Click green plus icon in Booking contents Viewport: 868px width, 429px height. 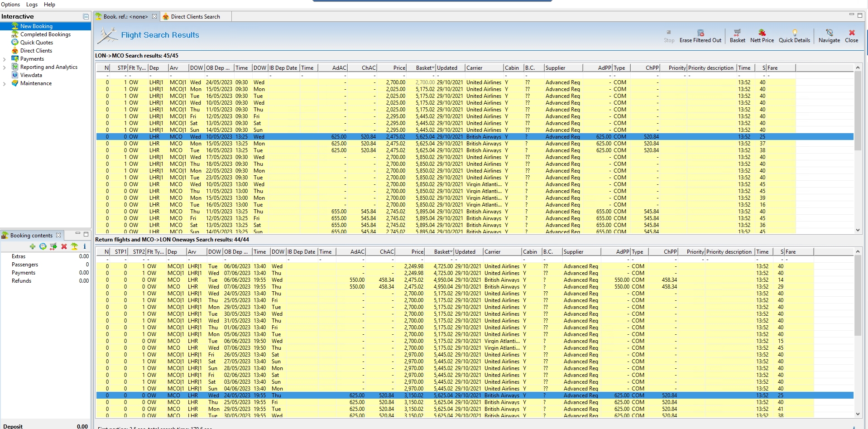[x=33, y=246]
